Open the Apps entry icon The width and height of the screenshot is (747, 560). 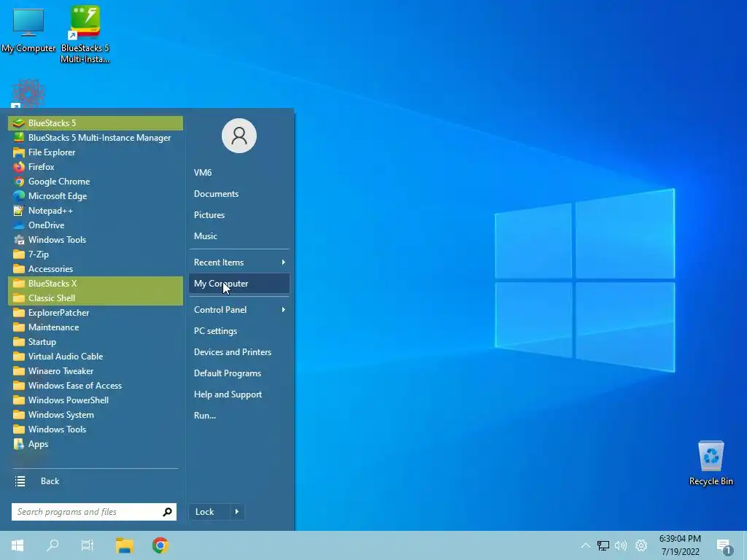tap(18, 444)
